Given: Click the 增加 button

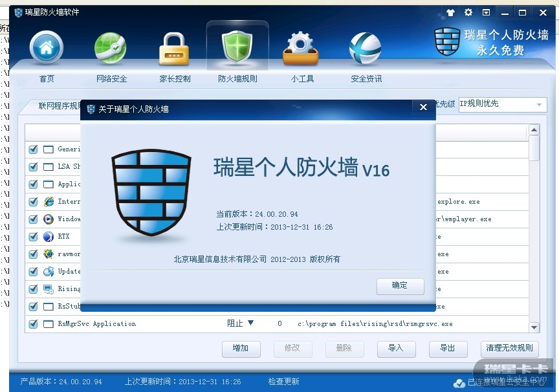Looking at the screenshot, I should 241,349.
